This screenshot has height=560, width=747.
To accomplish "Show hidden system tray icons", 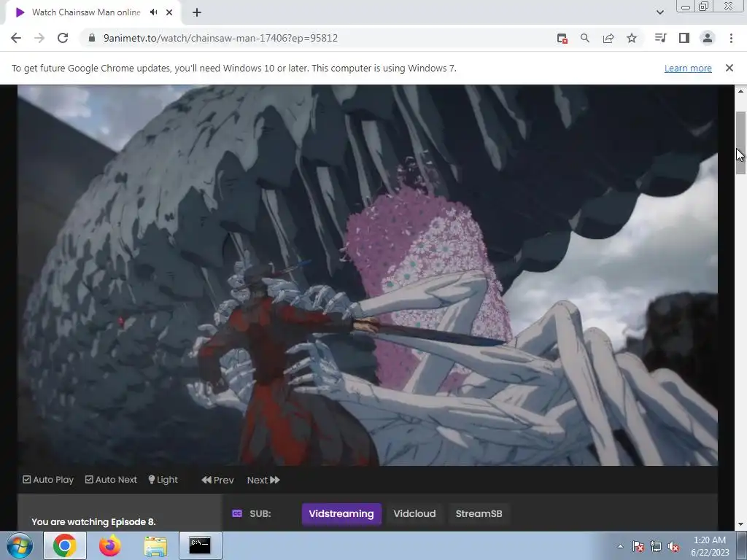I will (620, 546).
